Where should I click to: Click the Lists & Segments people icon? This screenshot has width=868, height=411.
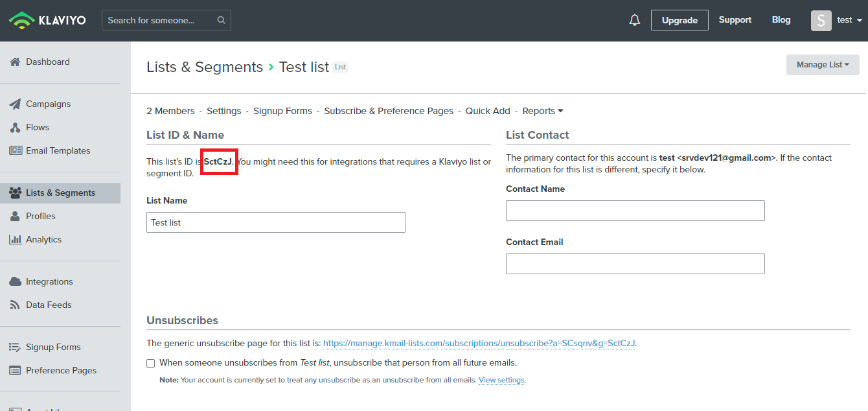(16, 193)
